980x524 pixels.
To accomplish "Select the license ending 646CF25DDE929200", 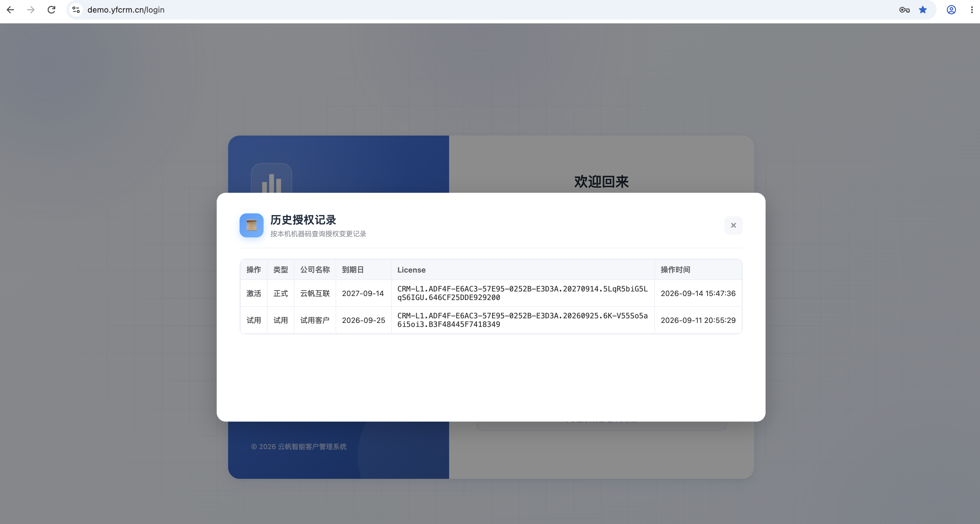I will coord(523,293).
